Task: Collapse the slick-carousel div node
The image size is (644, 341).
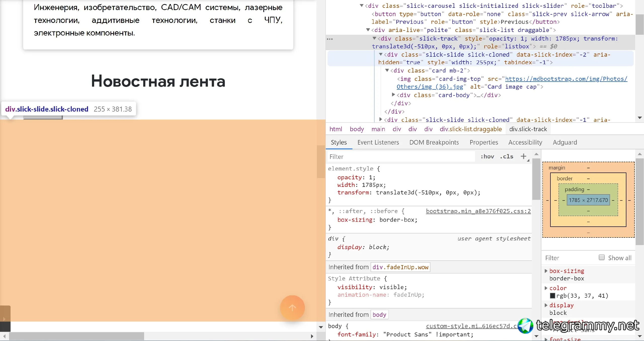Action: (362, 6)
